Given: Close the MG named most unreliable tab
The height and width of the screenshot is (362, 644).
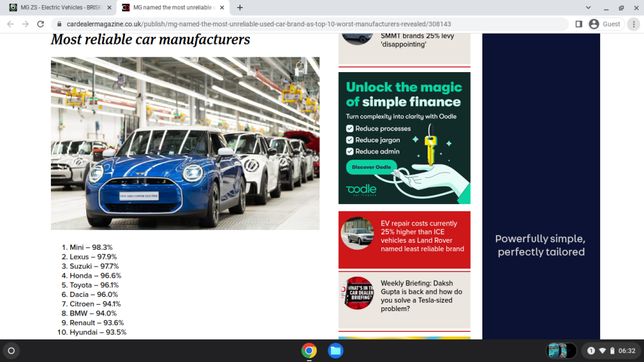Looking at the screenshot, I should 222,7.
